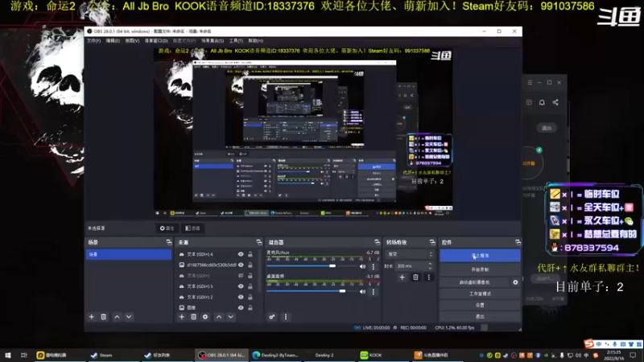Open transition properties three-dot menu

tap(429, 278)
